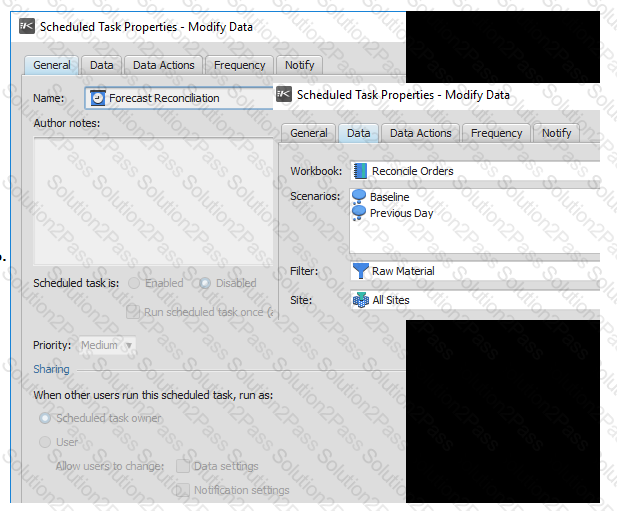Click the Forecast Reconciliation task clock icon
The width and height of the screenshot is (617, 511).
point(98,98)
